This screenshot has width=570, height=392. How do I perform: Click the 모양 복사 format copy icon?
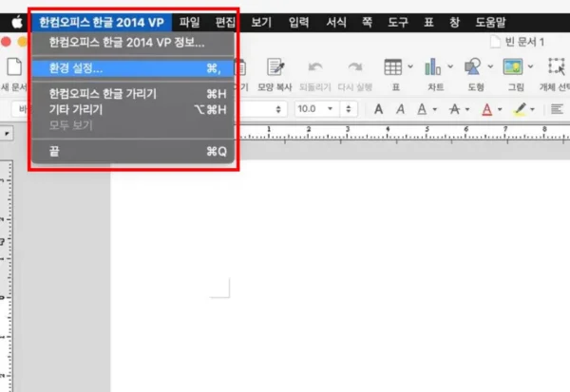(x=275, y=67)
